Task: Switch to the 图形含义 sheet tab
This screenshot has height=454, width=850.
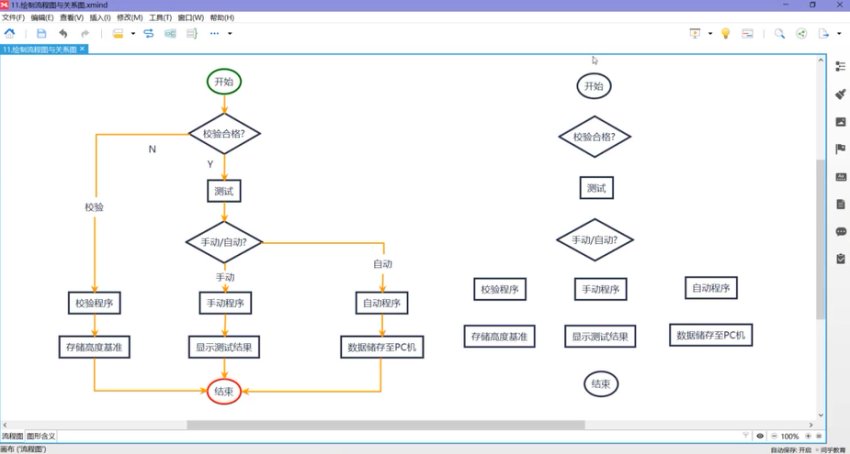Action: (41, 436)
